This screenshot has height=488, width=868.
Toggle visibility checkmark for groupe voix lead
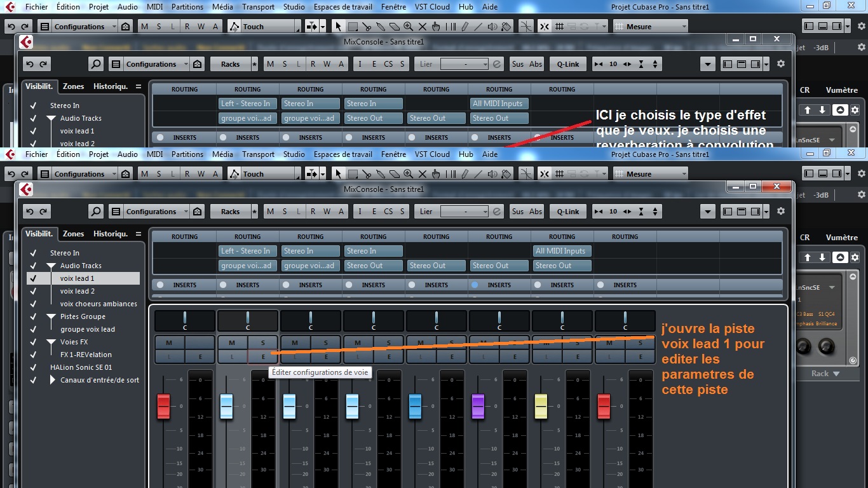point(32,329)
